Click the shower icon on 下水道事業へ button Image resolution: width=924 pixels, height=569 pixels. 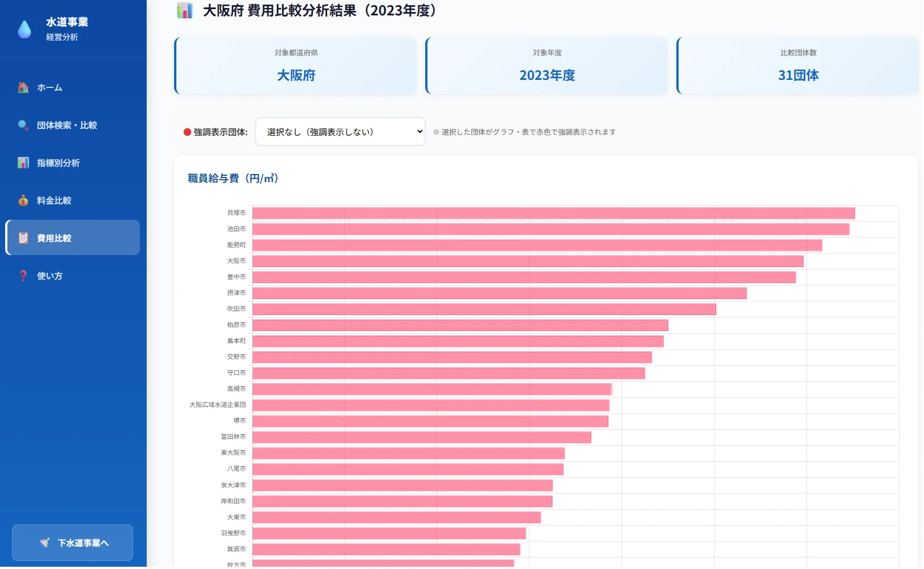[45, 543]
